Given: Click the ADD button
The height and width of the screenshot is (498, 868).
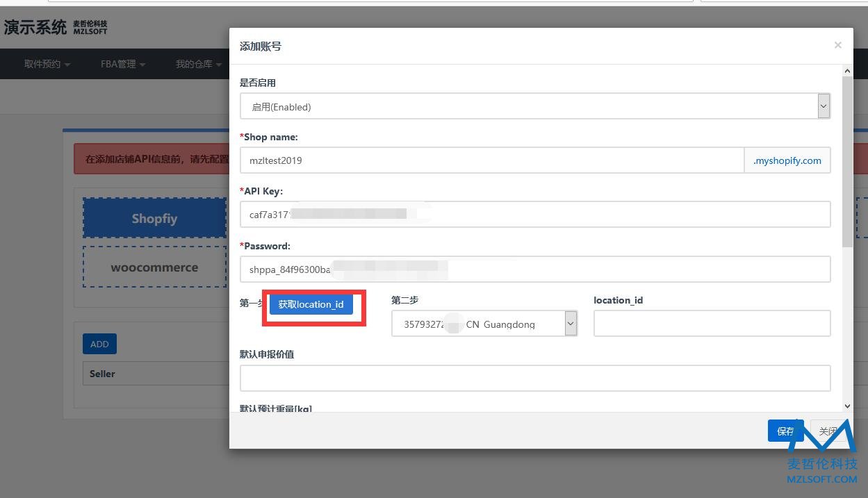Looking at the screenshot, I should coord(99,344).
